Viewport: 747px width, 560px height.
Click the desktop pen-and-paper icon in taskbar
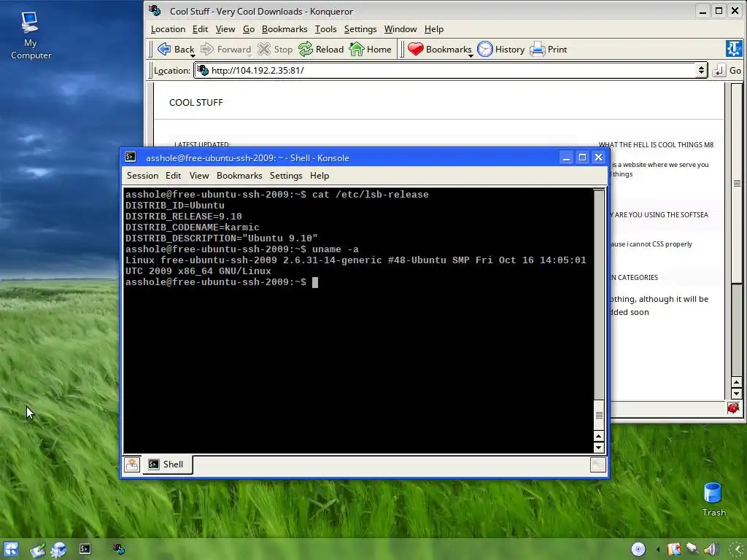[38, 550]
